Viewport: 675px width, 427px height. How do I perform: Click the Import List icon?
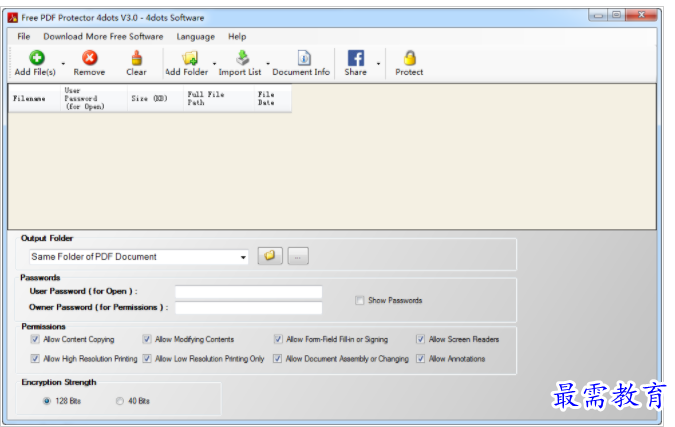pos(243,58)
